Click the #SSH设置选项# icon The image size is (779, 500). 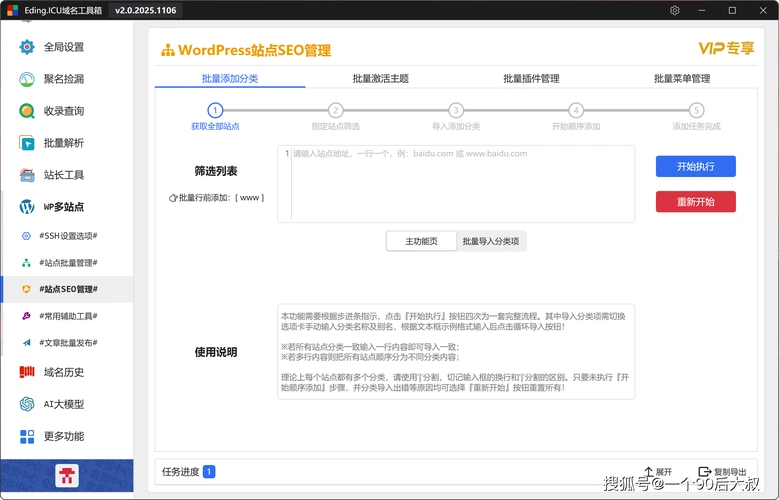click(26, 236)
